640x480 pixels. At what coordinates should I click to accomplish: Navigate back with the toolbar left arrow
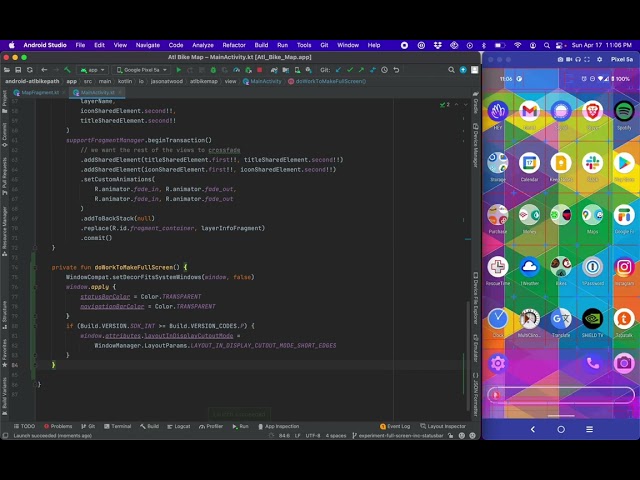click(x=44, y=70)
